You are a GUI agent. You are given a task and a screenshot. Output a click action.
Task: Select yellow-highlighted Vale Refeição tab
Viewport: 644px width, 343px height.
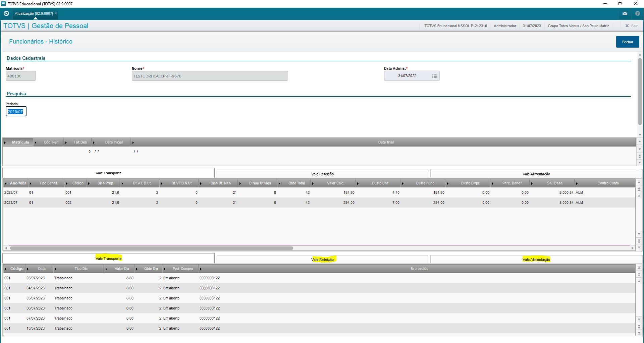point(322,259)
